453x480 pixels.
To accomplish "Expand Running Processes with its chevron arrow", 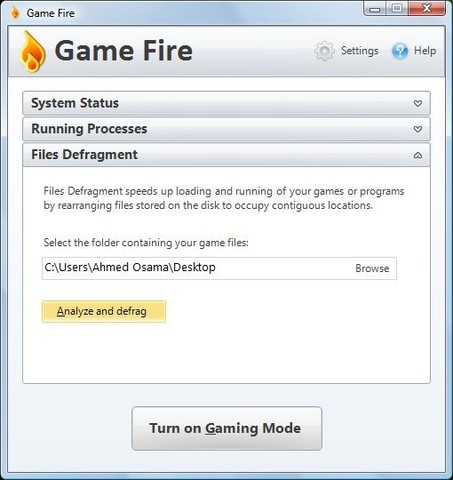I will click(x=418, y=129).
